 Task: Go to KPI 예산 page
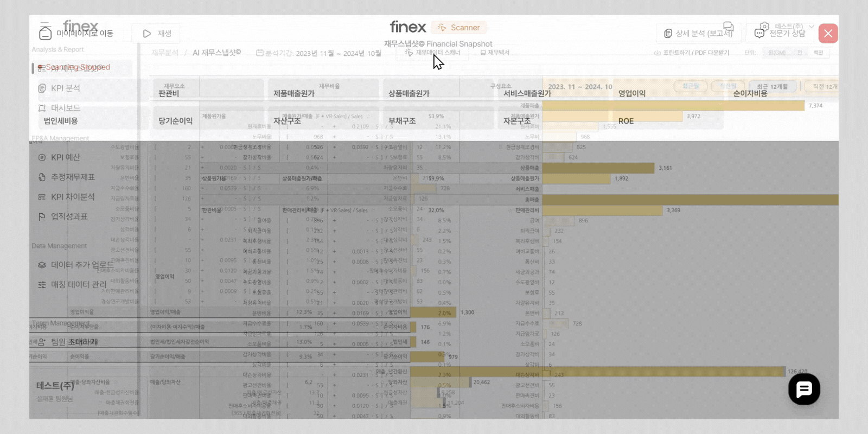coord(65,157)
